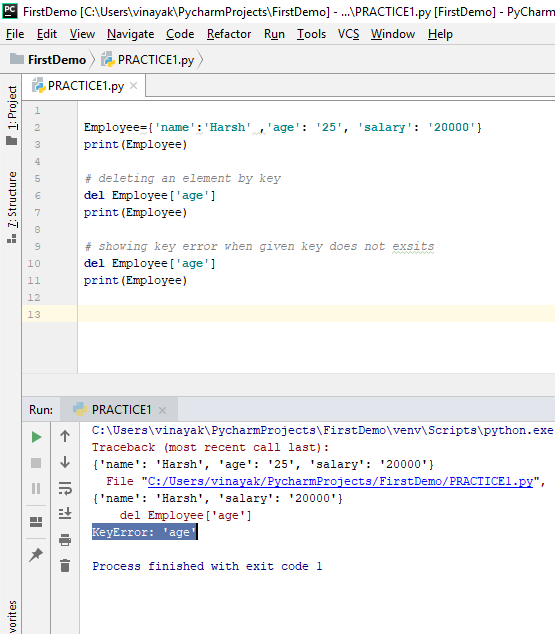The height and width of the screenshot is (634, 555).
Task: Toggle scroll to end of output
Action: 65,514
